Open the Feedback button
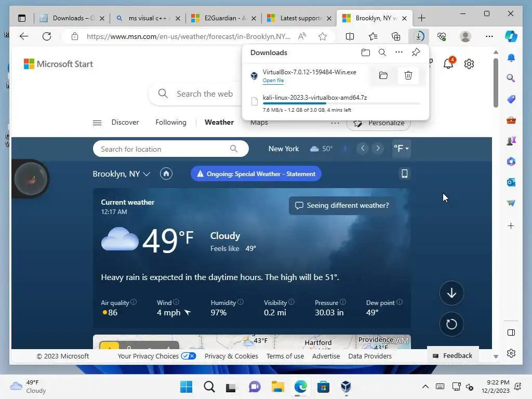 (453, 355)
